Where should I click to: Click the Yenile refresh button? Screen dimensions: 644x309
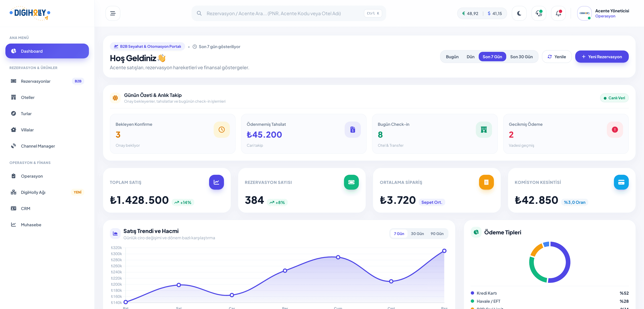pos(557,57)
